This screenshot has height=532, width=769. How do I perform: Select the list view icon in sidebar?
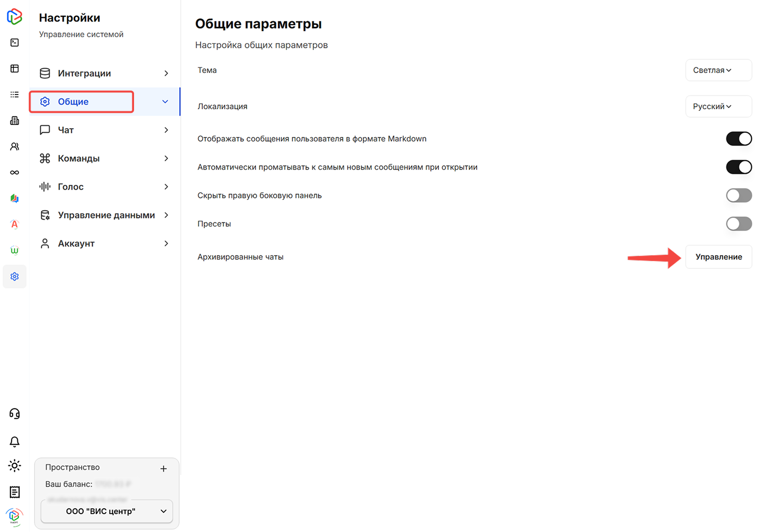pyautogui.click(x=14, y=94)
